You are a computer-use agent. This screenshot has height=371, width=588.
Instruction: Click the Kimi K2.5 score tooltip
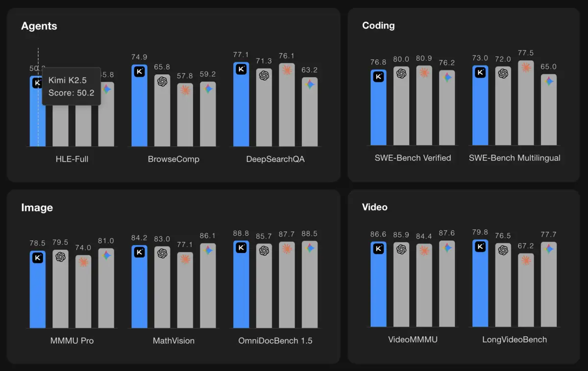tap(71, 86)
